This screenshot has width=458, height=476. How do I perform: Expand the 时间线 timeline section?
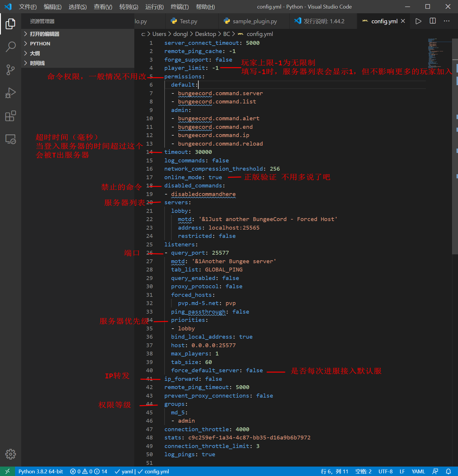click(x=37, y=63)
